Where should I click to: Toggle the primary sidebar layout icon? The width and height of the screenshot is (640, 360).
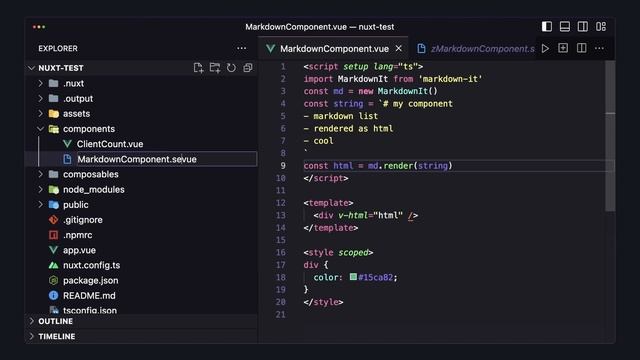[547, 27]
